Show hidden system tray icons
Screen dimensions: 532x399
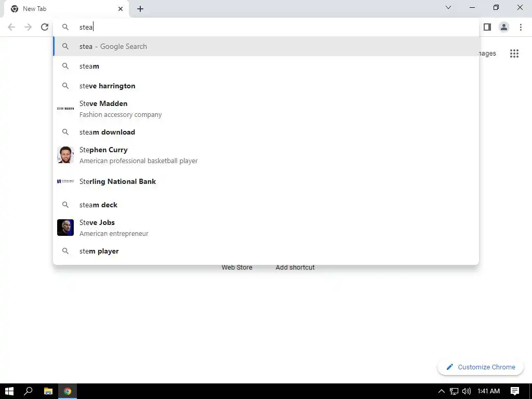pyautogui.click(x=442, y=391)
